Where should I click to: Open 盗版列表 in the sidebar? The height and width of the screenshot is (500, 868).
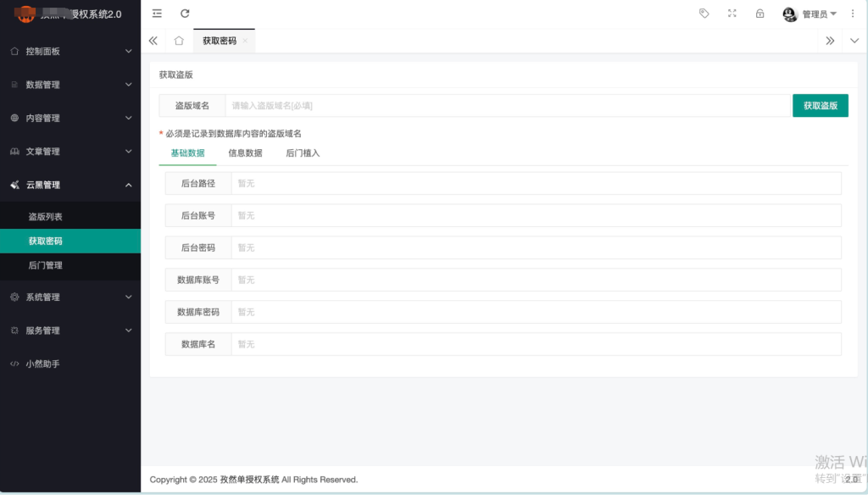point(45,217)
